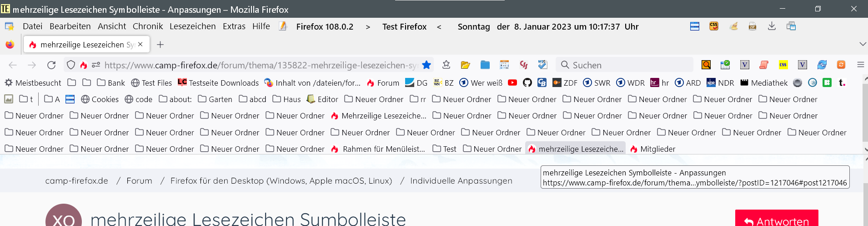The width and height of the screenshot is (868, 226).
Task: Open the Downloads arrow icon
Action: [x=772, y=26]
